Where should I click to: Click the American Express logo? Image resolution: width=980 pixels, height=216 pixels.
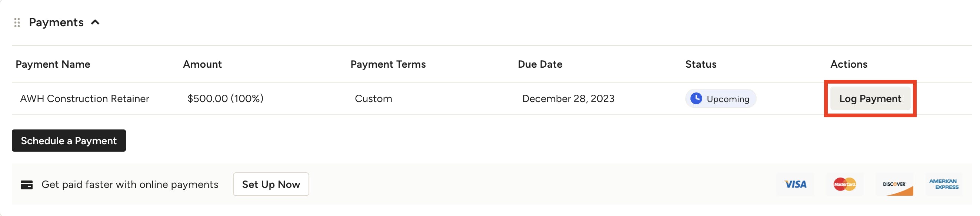[x=943, y=184]
